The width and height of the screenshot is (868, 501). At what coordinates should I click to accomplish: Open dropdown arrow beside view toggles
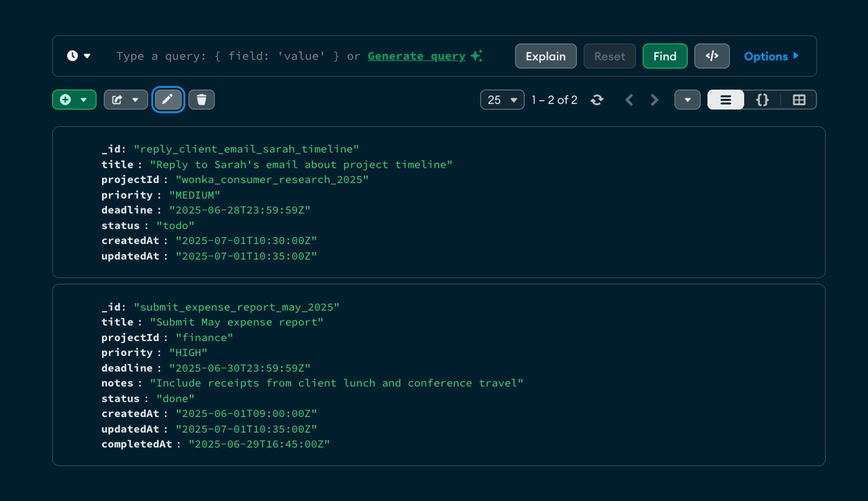tap(687, 100)
